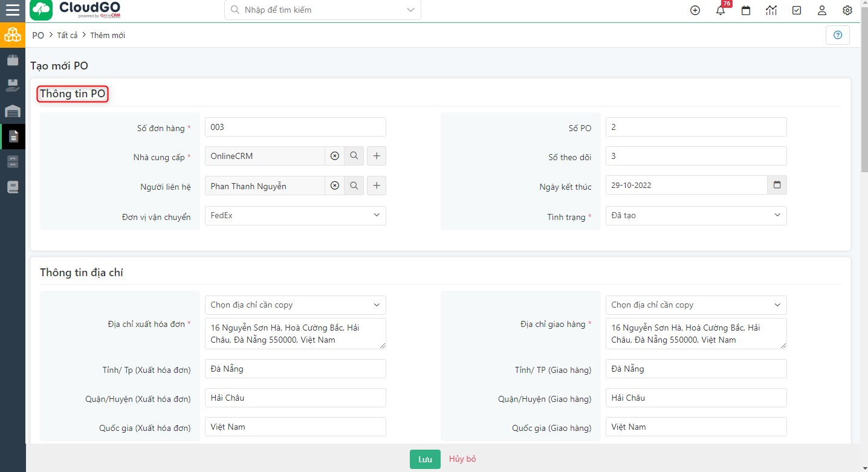Open the calendar icon in the top bar
This screenshot has height=472, width=868.
[x=745, y=10]
